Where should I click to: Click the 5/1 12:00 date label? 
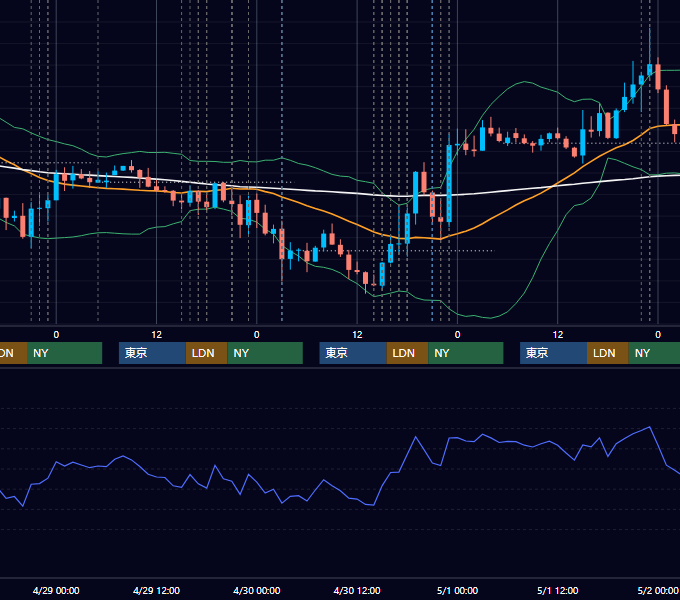(x=558, y=590)
